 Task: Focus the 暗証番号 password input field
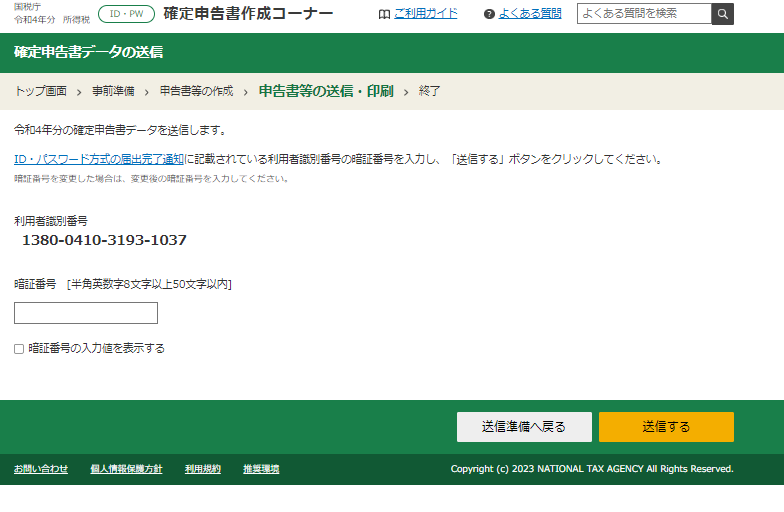(x=86, y=313)
